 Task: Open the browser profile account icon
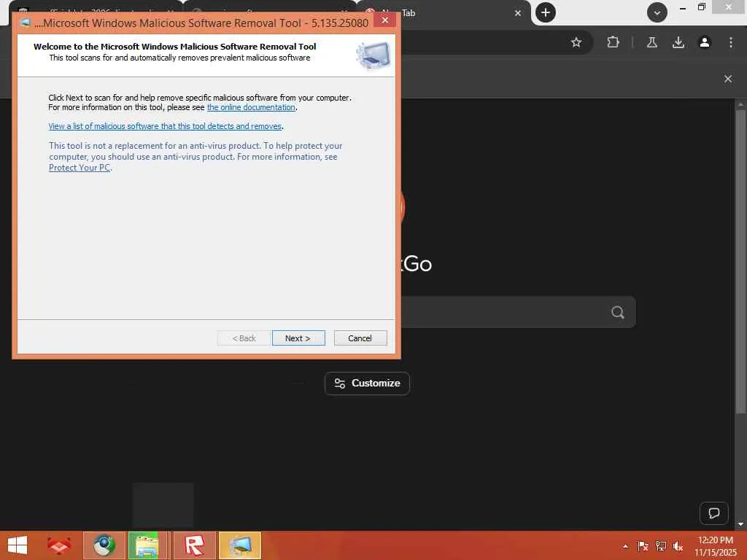click(705, 42)
